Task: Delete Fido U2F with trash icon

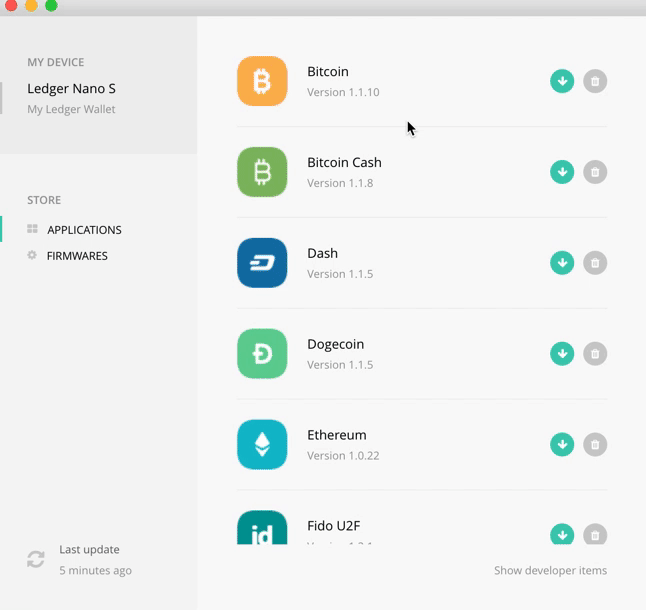Action: [x=595, y=534]
